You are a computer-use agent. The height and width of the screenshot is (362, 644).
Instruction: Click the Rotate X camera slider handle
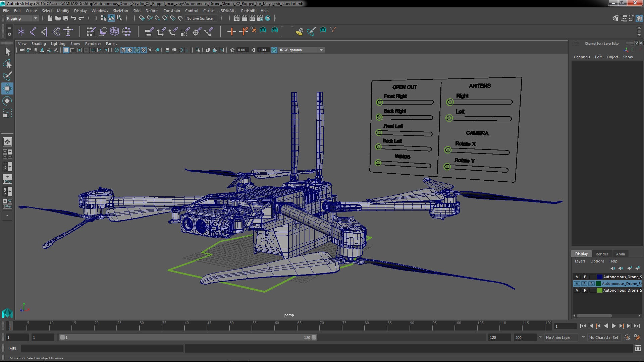pos(448,150)
